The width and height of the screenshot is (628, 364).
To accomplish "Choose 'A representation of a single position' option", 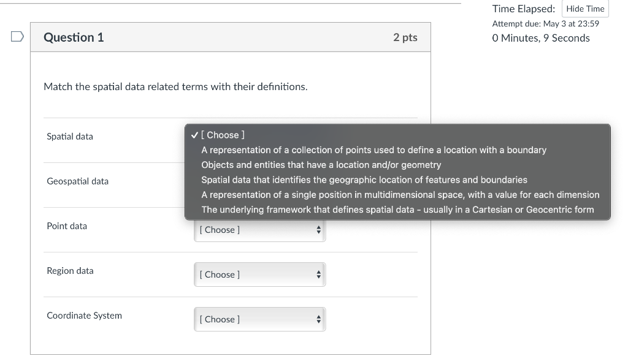I will coord(397,195).
